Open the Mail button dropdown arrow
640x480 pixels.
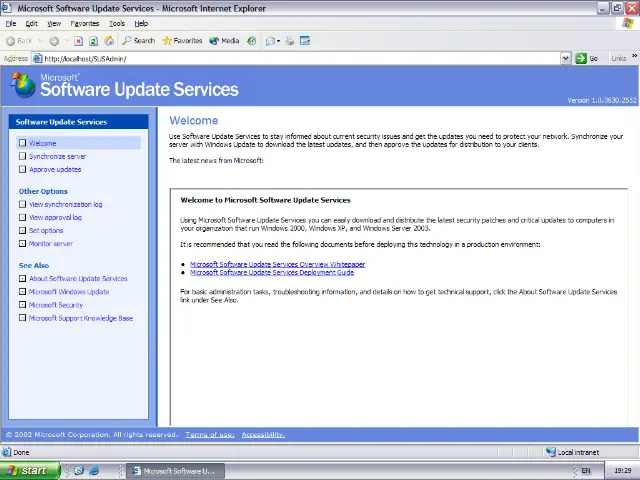coord(278,41)
